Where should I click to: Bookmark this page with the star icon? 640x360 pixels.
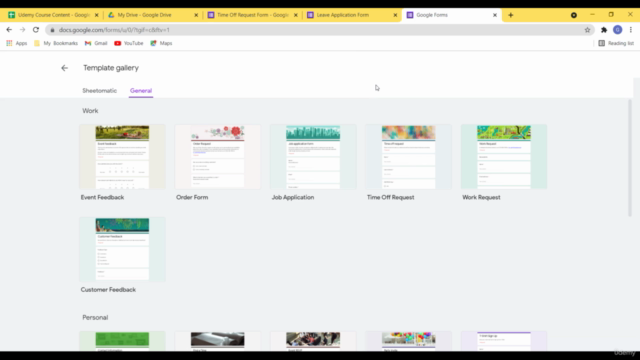587,30
